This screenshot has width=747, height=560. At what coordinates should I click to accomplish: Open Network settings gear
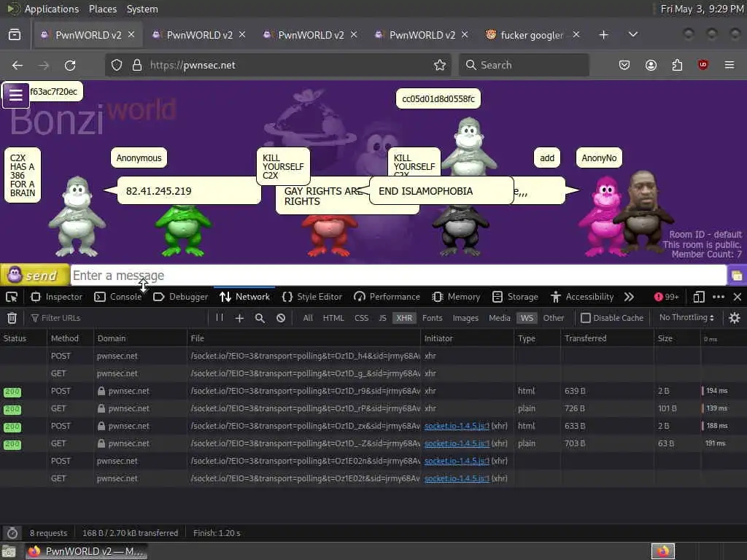point(734,318)
